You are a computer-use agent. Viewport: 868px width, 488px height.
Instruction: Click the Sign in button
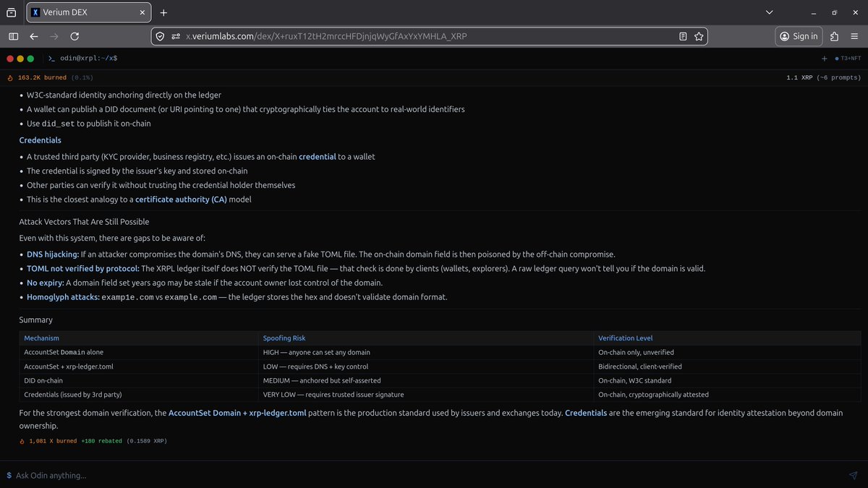pyautogui.click(x=799, y=35)
